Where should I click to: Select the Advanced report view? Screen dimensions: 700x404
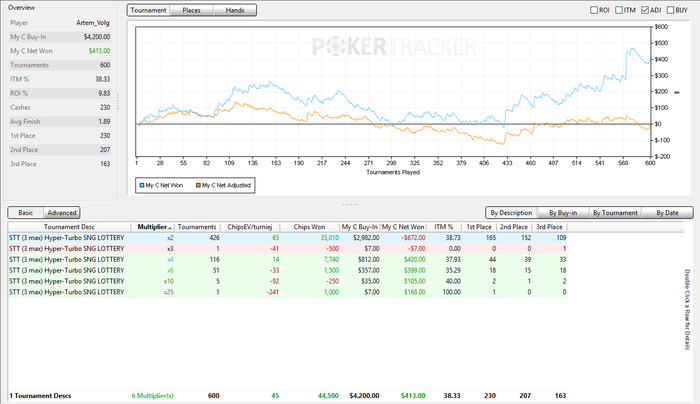click(x=61, y=212)
